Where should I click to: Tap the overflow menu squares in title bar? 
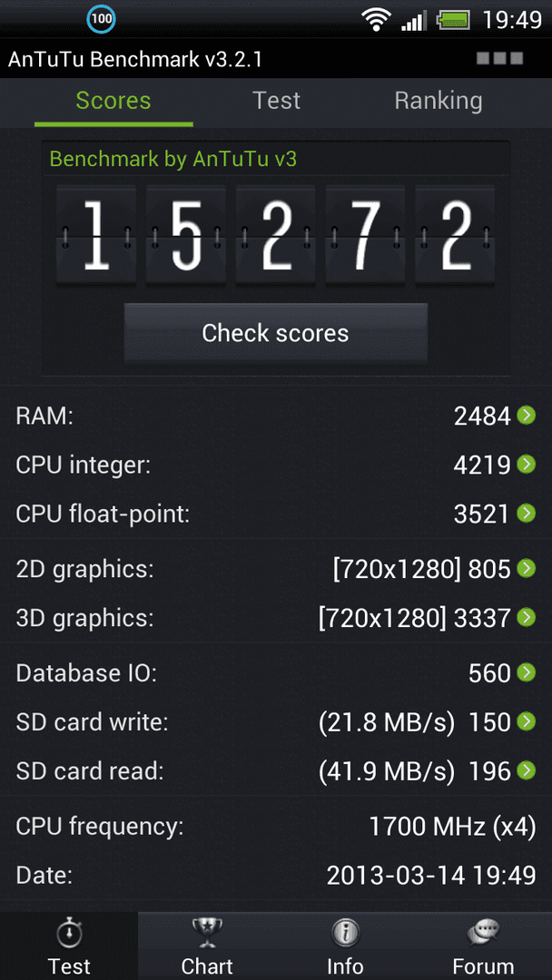click(499, 59)
